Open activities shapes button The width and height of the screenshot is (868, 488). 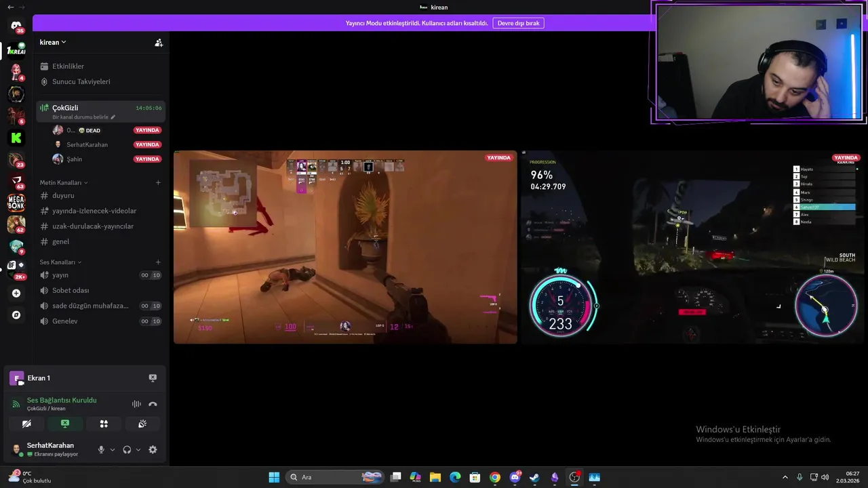[x=104, y=424]
